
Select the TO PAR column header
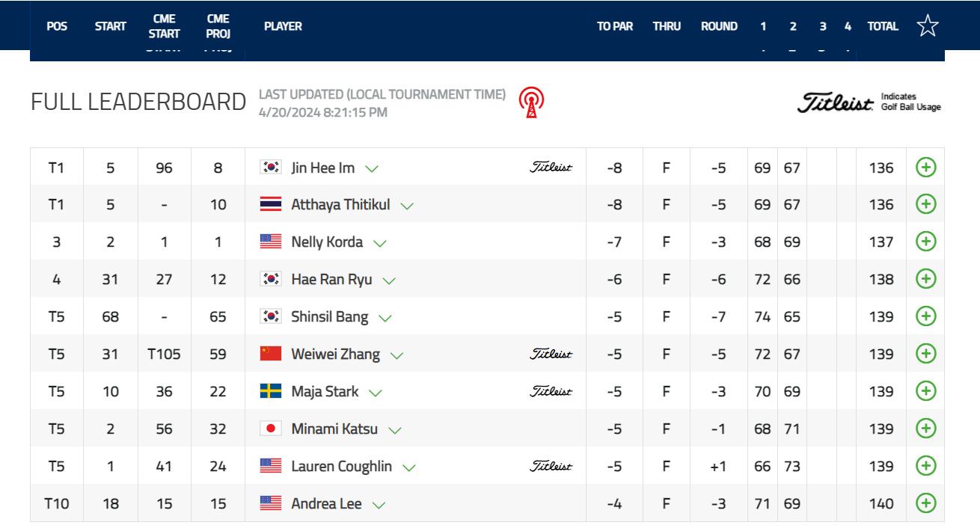614,25
